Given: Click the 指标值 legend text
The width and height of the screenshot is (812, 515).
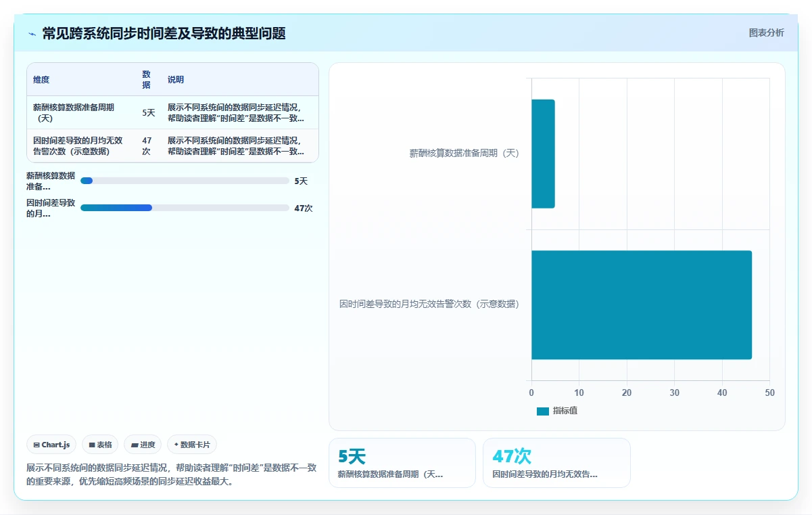Looking at the screenshot, I should click(x=565, y=411).
